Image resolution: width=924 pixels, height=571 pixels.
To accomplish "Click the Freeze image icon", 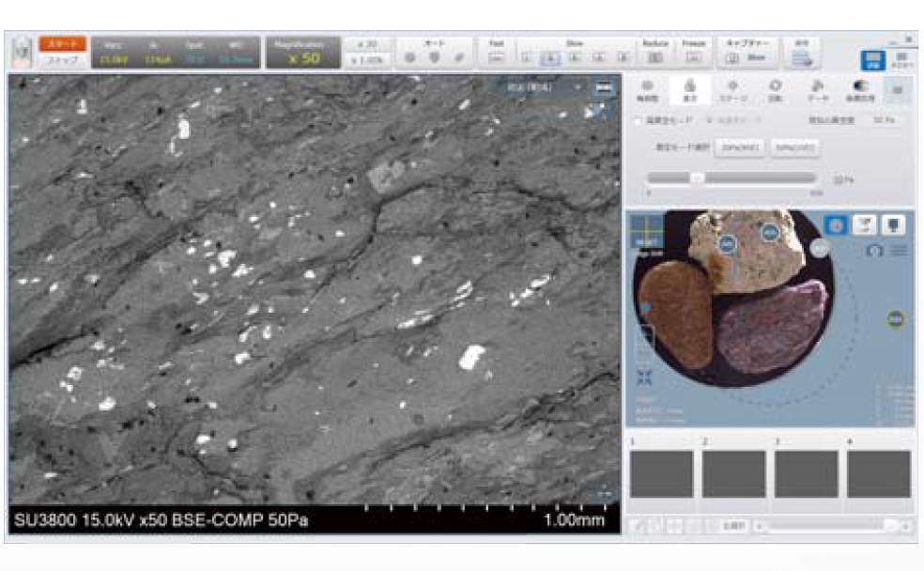I will tap(694, 58).
